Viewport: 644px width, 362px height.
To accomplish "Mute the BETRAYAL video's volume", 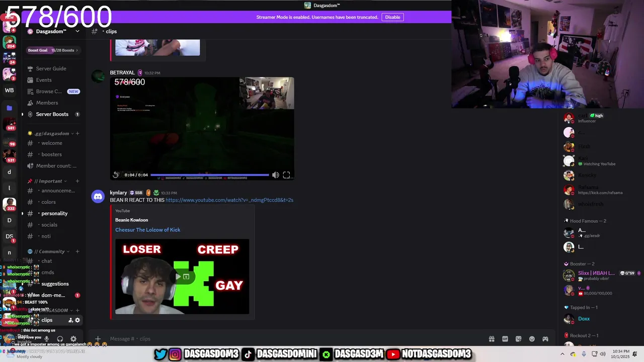I will 275,175.
